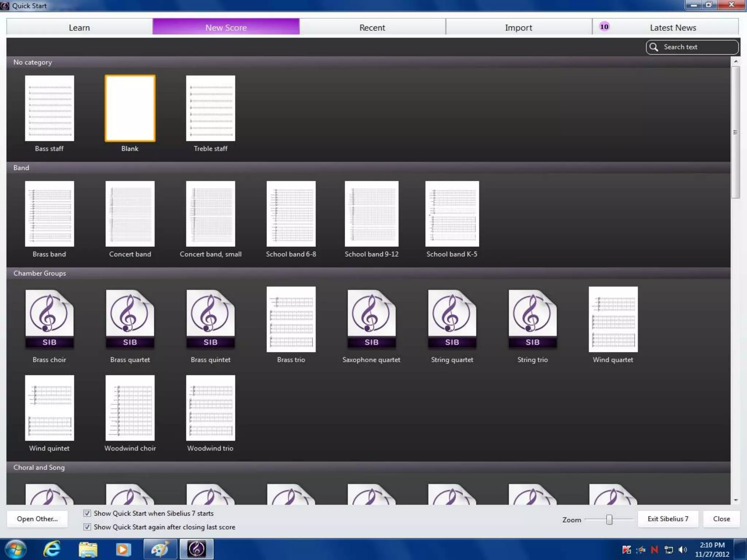Click the search magnifier icon
Screen dimensions: 747x560
(x=654, y=47)
